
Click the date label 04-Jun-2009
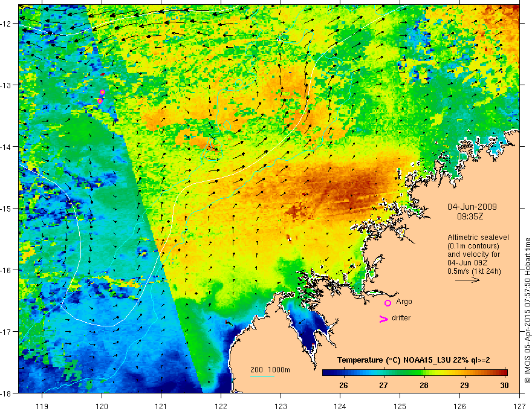472,207
